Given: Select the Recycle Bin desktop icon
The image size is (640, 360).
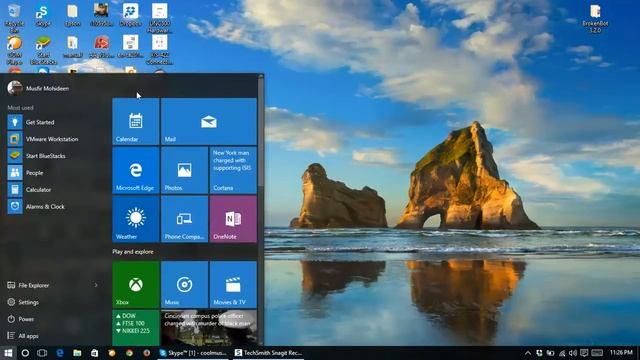Looking at the screenshot, I should [14, 18].
